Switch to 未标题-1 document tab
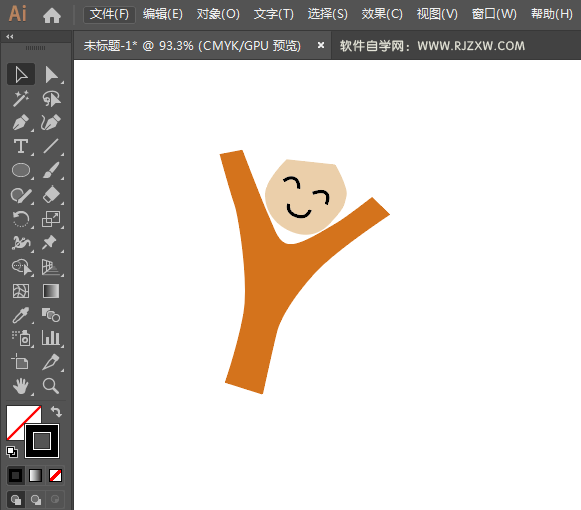This screenshot has height=510, width=581. pyautogui.click(x=192, y=46)
